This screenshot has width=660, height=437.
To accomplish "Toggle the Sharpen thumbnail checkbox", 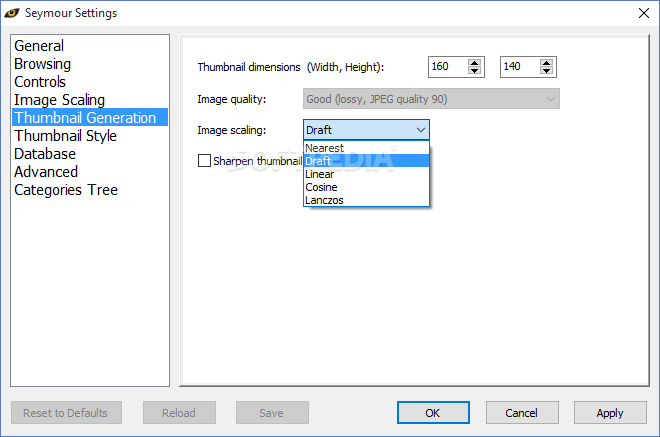I will point(204,160).
